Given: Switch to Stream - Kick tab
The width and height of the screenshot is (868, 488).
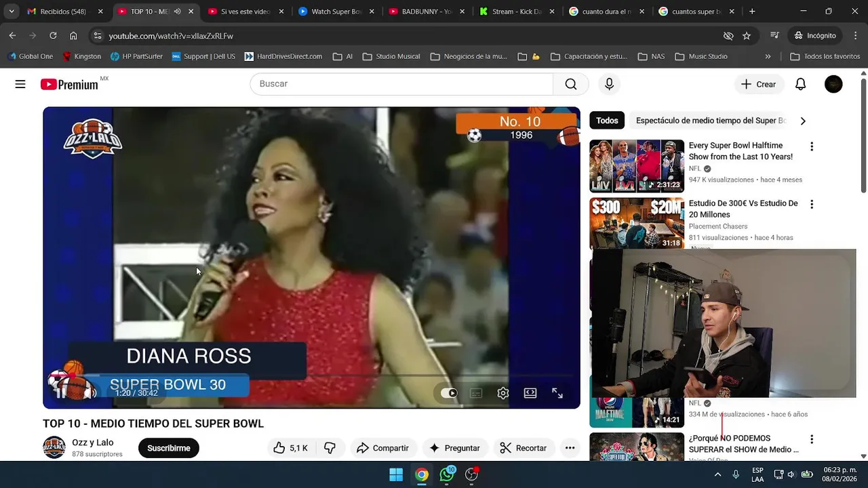Looking at the screenshot, I should pyautogui.click(x=517, y=12).
